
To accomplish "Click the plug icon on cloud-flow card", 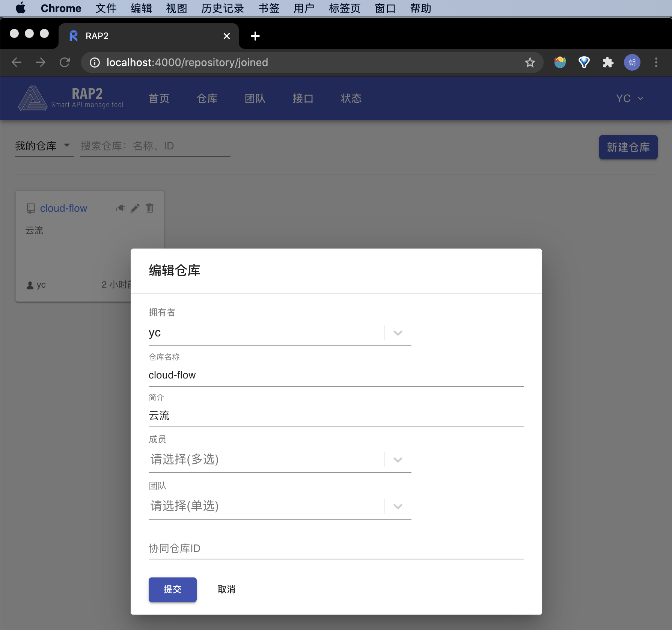I will coord(121,208).
